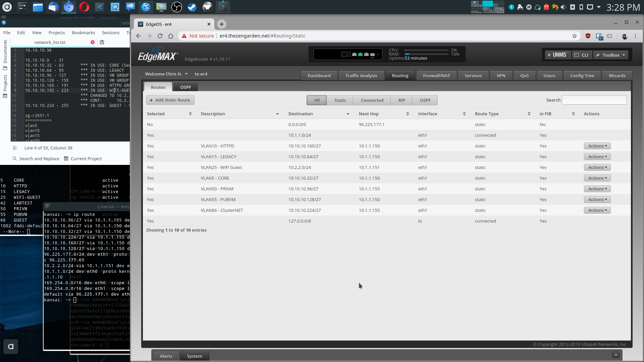Viewport: 644px width, 362px height.
Task: Open the Wizards tab
Action: (x=617, y=75)
